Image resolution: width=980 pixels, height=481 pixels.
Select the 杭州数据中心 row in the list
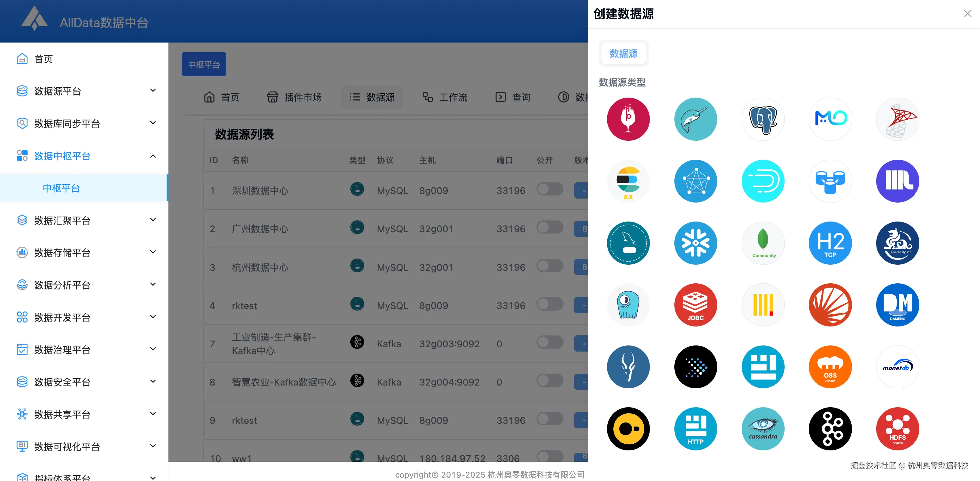tap(260, 267)
